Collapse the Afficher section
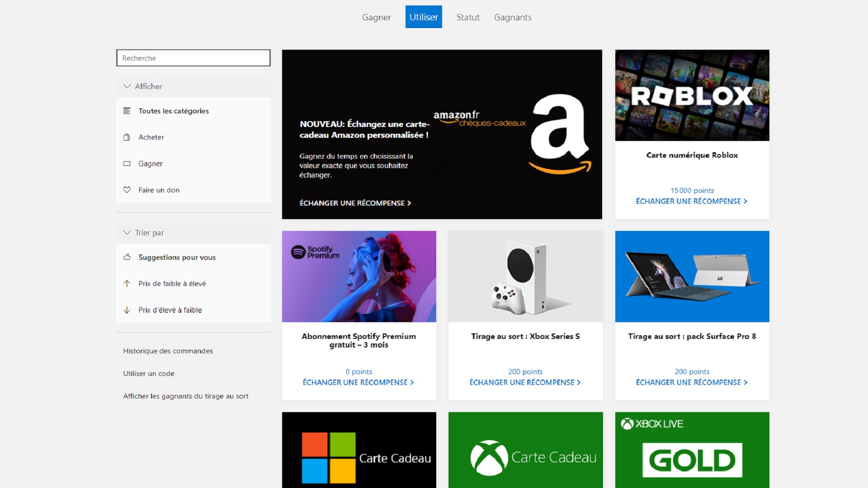 click(127, 86)
